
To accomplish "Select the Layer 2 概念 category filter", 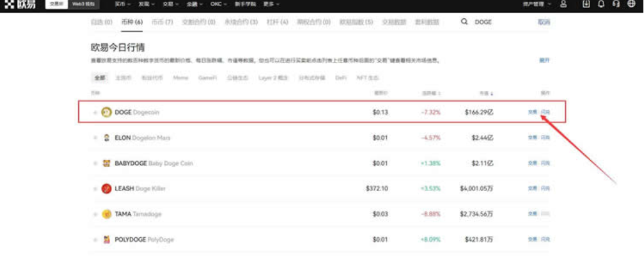I will point(273,77).
